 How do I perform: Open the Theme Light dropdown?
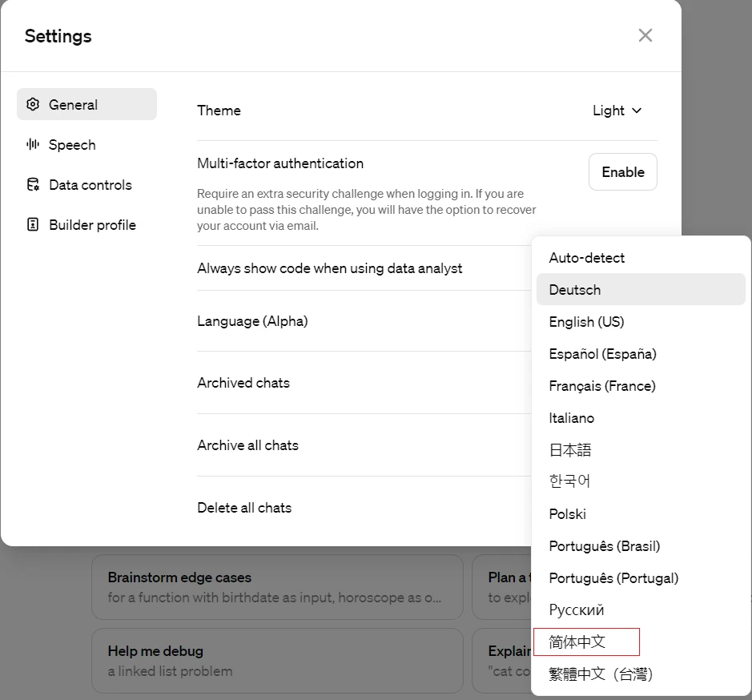617,111
